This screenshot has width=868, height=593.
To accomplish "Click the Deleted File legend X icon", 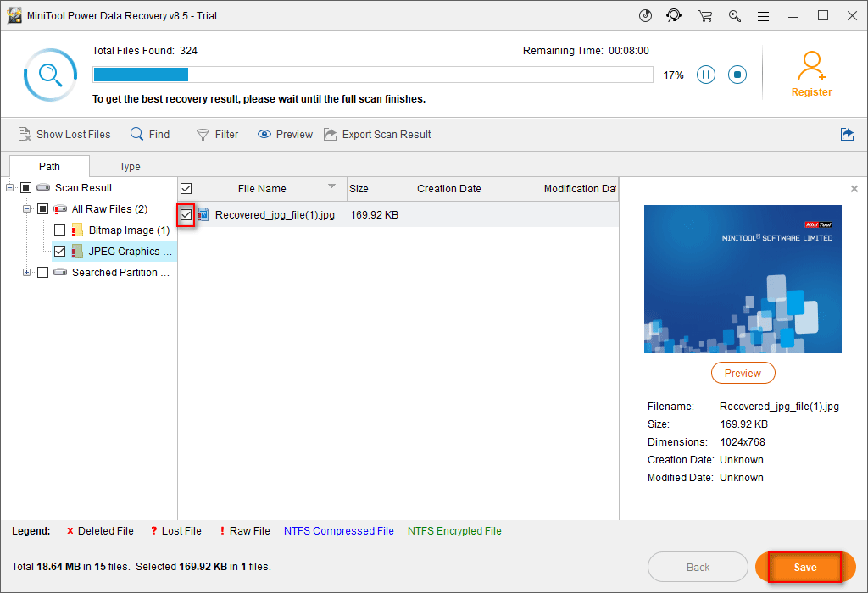I will pyautogui.click(x=70, y=531).
